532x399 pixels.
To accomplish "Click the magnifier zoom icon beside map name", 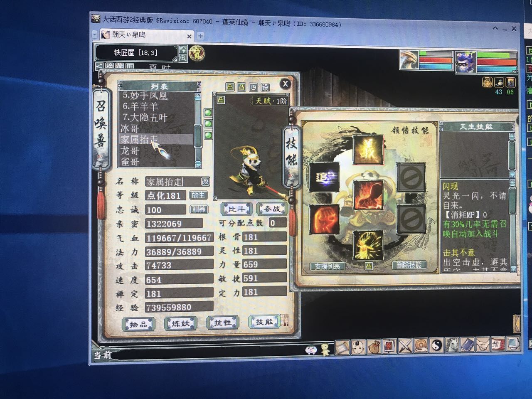I will 182,58.
